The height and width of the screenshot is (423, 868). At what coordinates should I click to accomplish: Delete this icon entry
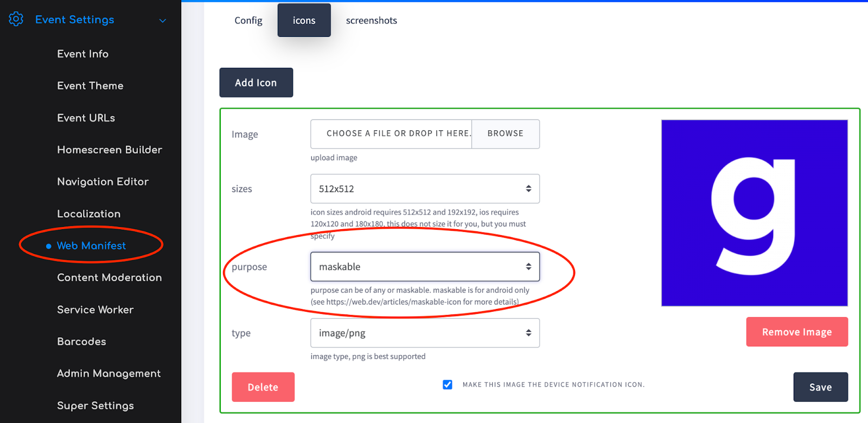tap(263, 387)
